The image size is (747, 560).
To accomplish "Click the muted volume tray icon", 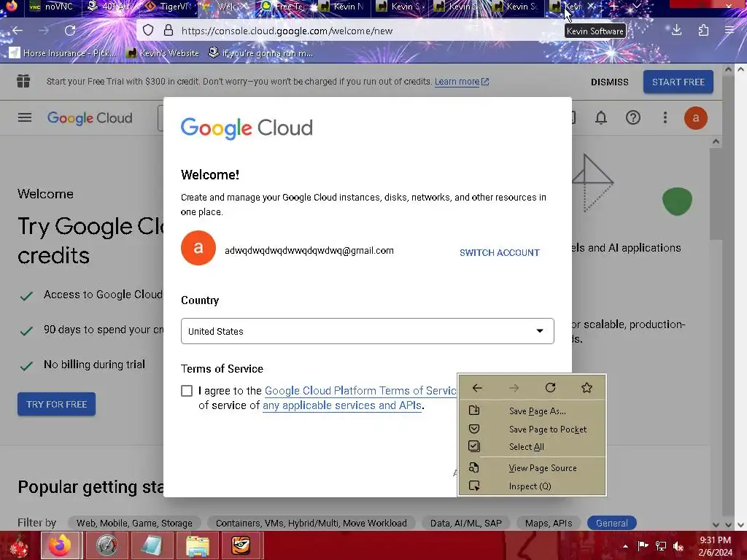I will [x=678, y=545].
